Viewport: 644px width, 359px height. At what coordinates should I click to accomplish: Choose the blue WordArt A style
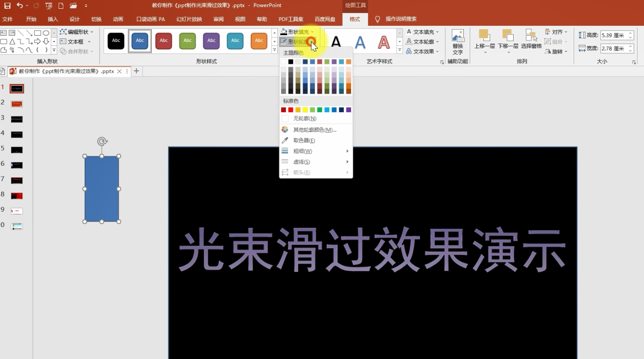[360, 42]
